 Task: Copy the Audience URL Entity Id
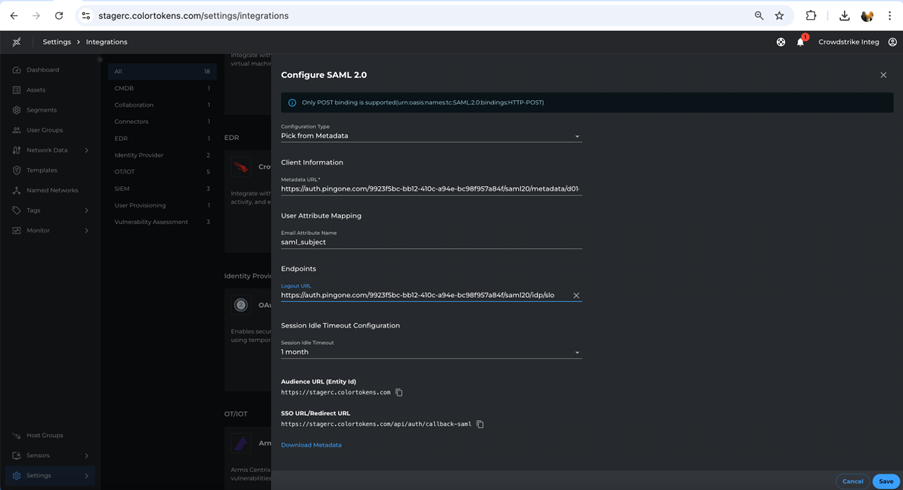399,393
